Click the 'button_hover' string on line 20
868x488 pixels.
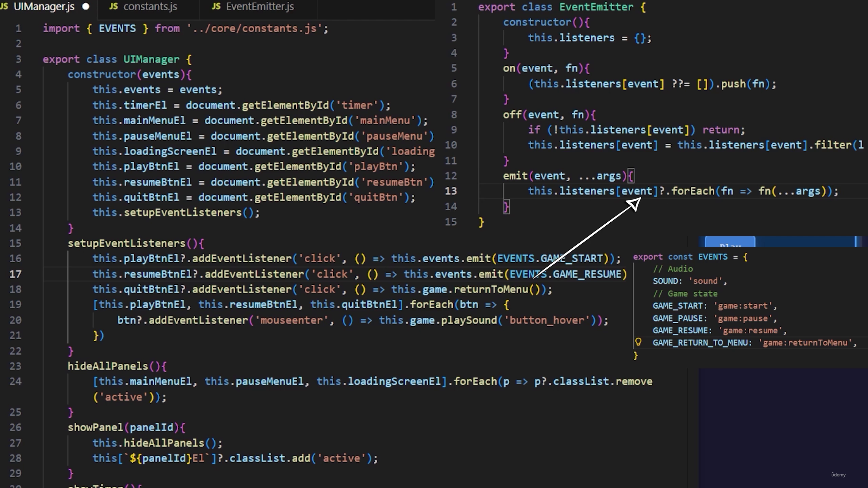click(547, 320)
